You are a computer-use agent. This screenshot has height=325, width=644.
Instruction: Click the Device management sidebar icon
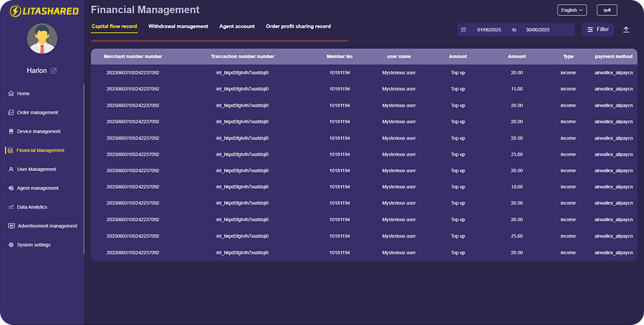pyautogui.click(x=11, y=132)
